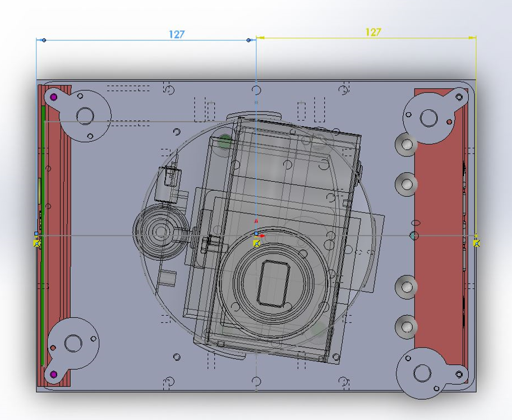Image resolution: width=512 pixels, height=420 pixels.
Task: Select the top center hole on plate
Action: pos(256,90)
